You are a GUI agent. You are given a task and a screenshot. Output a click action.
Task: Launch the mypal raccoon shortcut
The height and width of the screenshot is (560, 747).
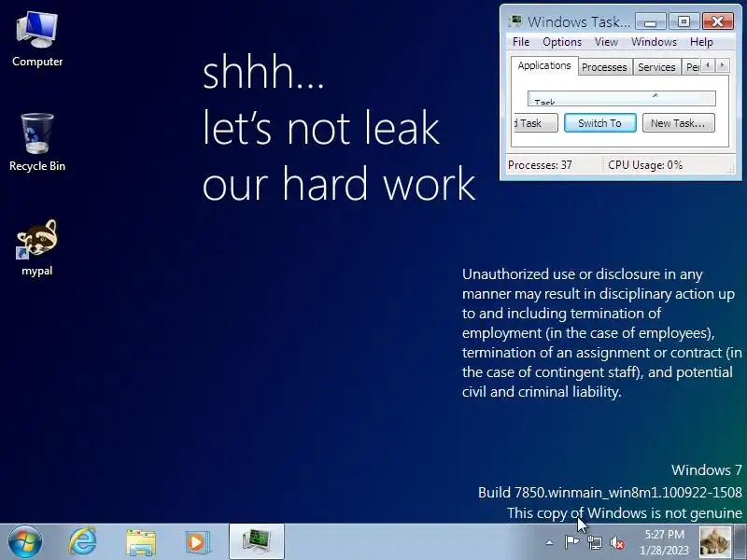(x=37, y=247)
